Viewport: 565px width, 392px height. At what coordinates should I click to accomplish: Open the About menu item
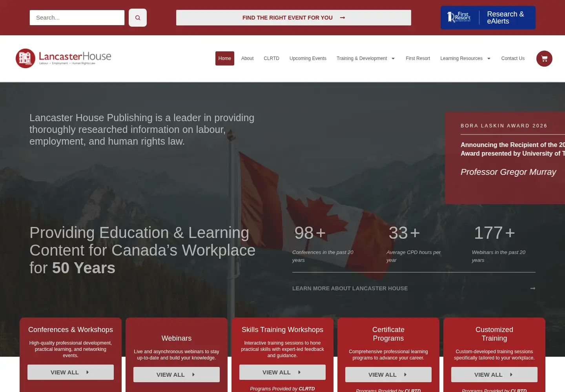(x=247, y=58)
